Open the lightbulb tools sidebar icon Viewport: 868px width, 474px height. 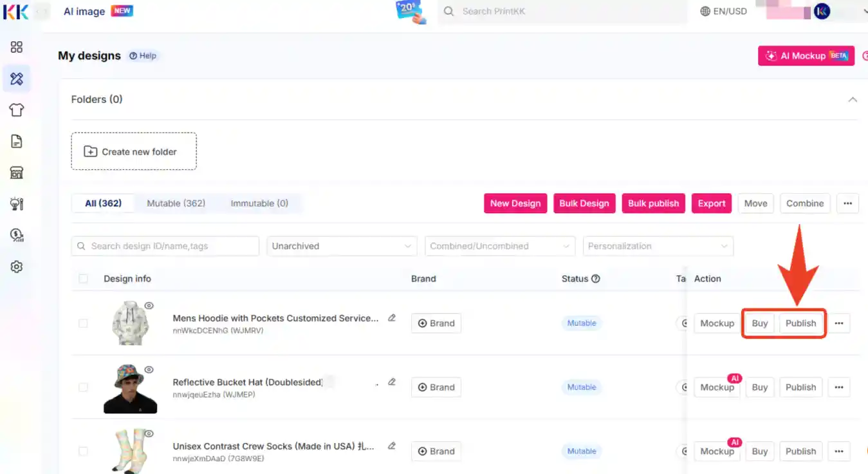coord(17,204)
